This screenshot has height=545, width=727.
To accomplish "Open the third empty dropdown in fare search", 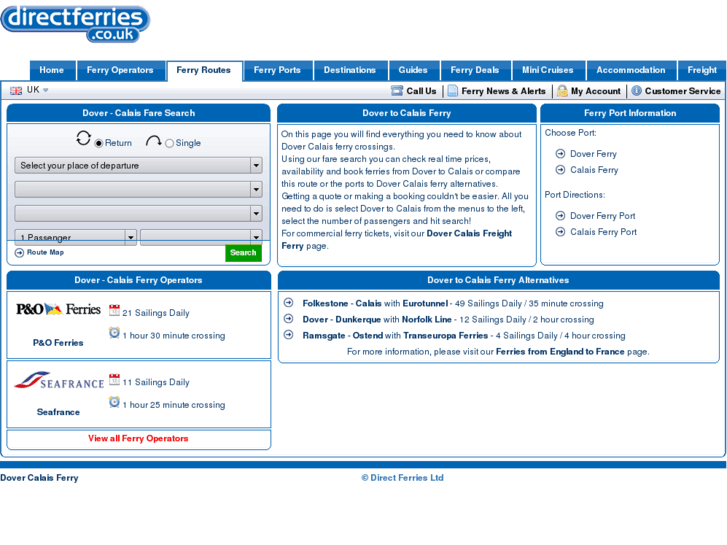I will point(138,213).
